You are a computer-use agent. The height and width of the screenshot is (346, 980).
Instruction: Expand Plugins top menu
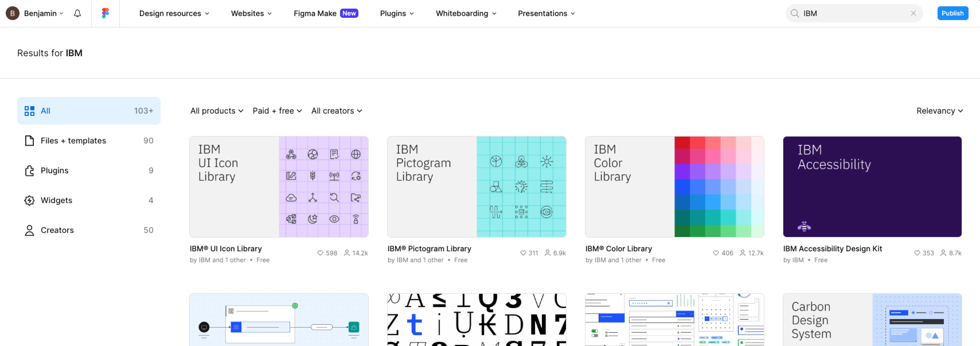[397, 13]
